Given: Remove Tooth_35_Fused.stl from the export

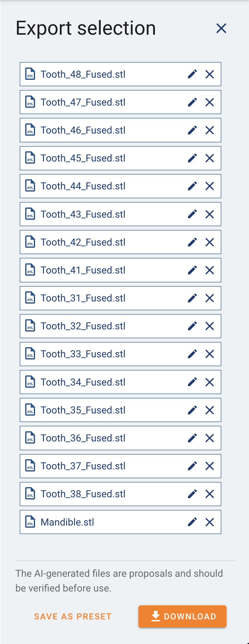Looking at the screenshot, I should click(x=210, y=410).
